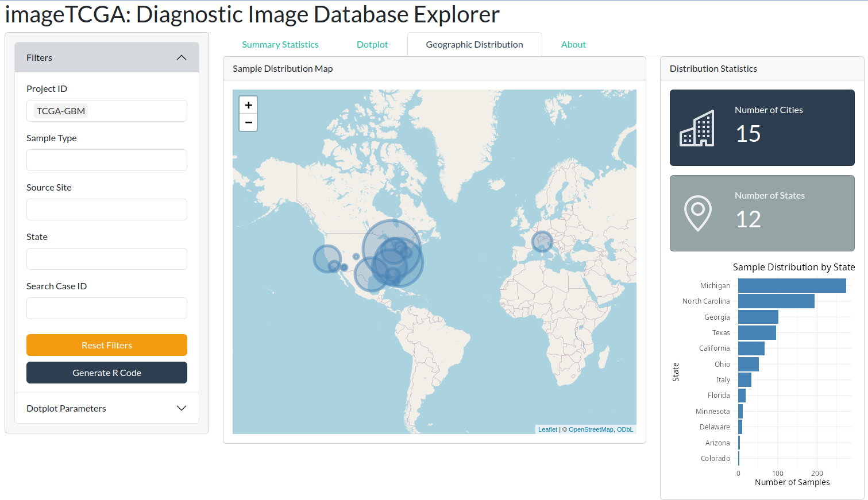This screenshot has width=868, height=500.
Task: Click the California sample circle on map
Action: (327, 258)
